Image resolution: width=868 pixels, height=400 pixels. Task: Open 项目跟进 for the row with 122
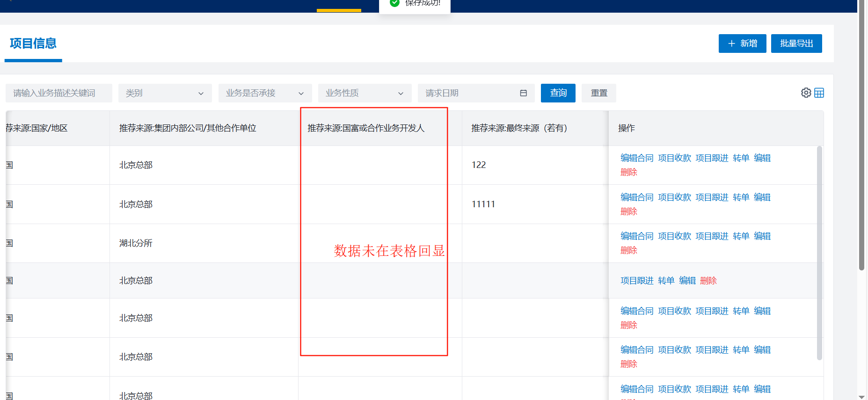[x=712, y=158]
